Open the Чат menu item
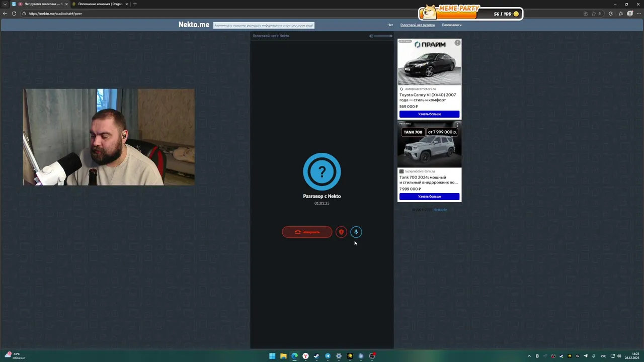644x362 pixels. 390,25
